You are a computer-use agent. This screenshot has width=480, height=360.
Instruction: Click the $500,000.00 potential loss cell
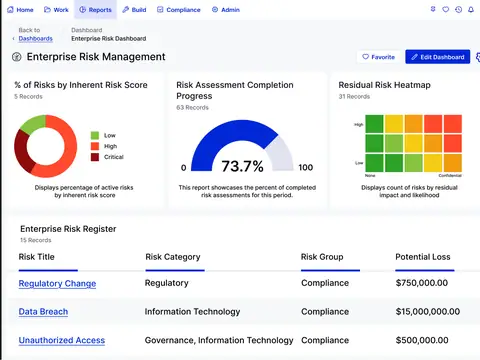(x=422, y=340)
